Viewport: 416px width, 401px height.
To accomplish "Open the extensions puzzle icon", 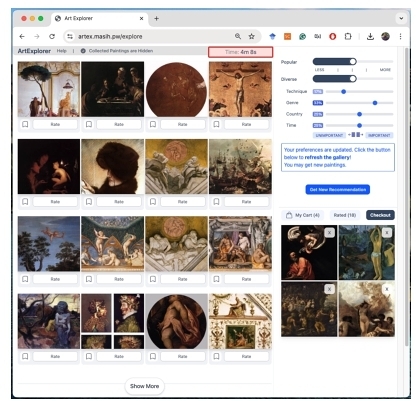I will click(x=348, y=36).
